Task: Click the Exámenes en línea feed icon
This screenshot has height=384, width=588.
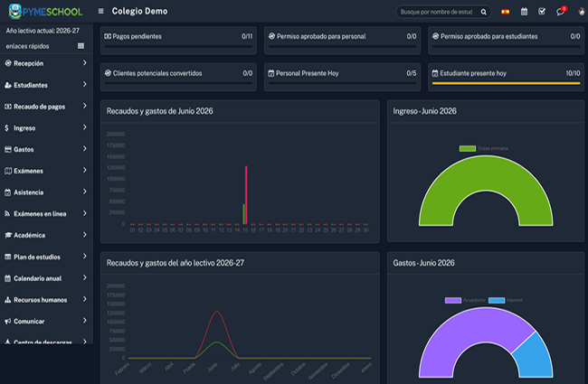Action: (x=7, y=213)
